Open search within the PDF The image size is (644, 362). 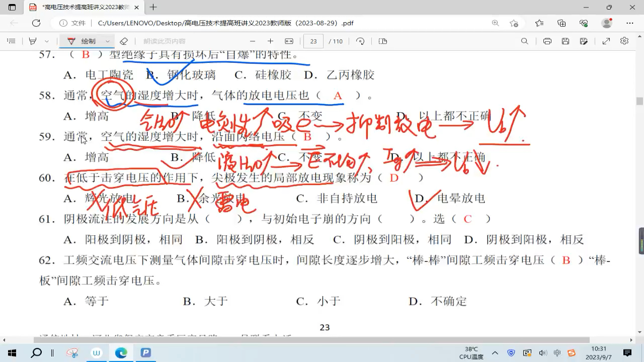click(x=525, y=41)
